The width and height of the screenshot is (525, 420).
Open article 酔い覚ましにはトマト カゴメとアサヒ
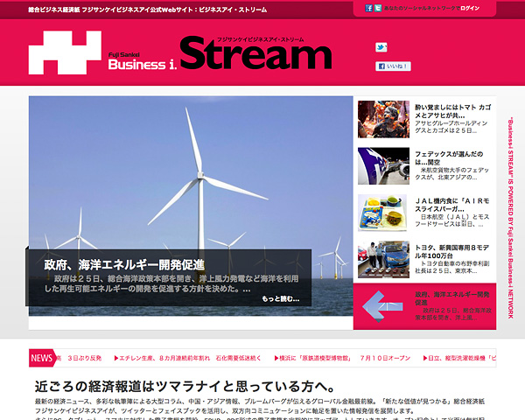[452, 111]
